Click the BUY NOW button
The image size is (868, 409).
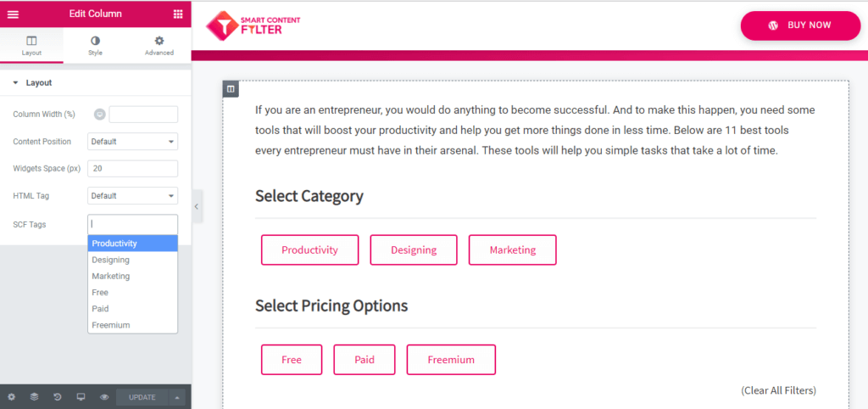(x=800, y=25)
